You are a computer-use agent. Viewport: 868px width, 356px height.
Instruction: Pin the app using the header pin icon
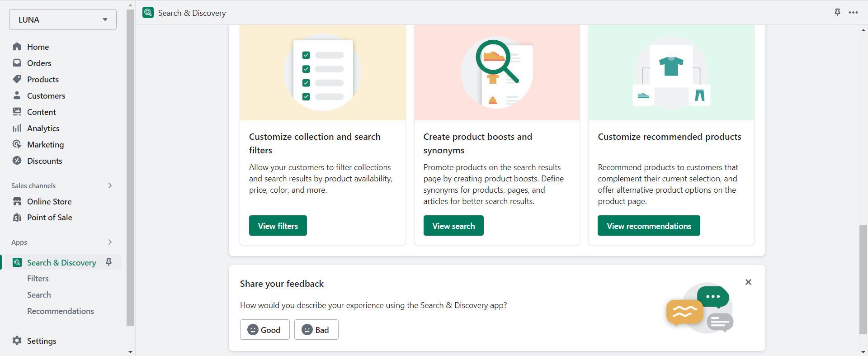(x=837, y=13)
